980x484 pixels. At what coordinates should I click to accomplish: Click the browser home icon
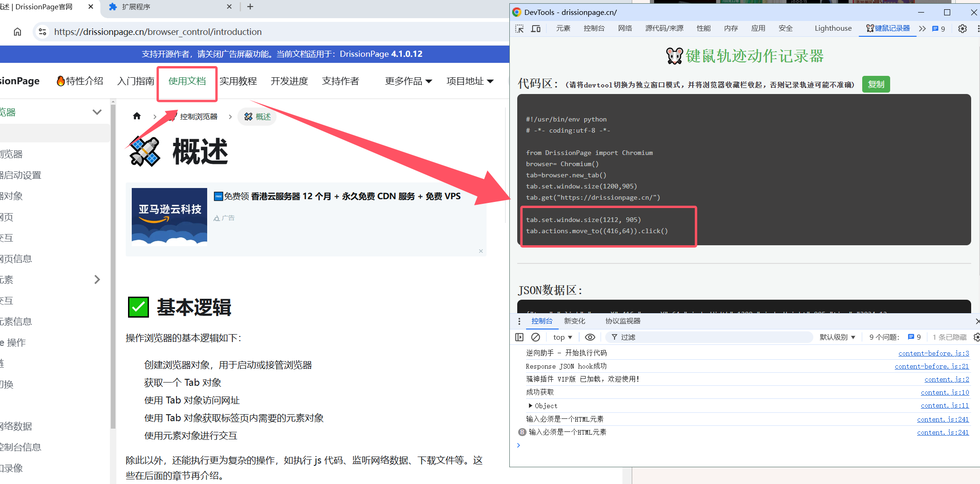tap(17, 32)
